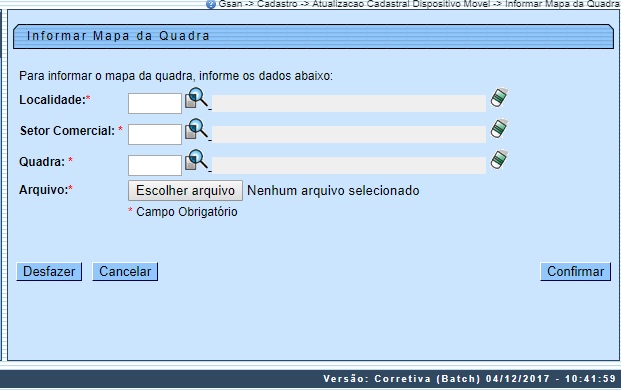Viewport: 621px width, 390px height.
Task: Click the 'Informar Mapa da Quadra' header title
Action: (118, 36)
